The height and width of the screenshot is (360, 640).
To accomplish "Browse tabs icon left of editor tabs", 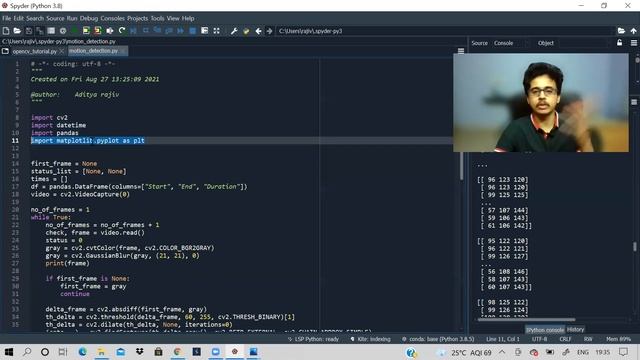I will (5, 51).
